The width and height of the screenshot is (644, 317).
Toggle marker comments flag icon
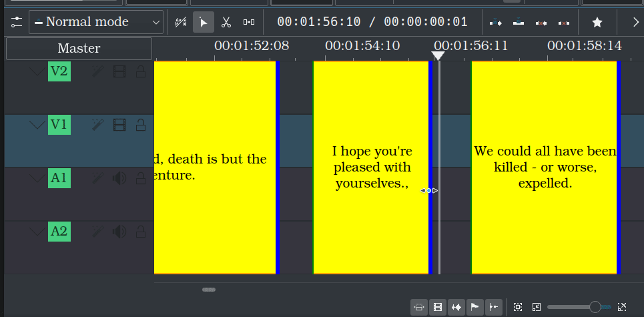474,307
